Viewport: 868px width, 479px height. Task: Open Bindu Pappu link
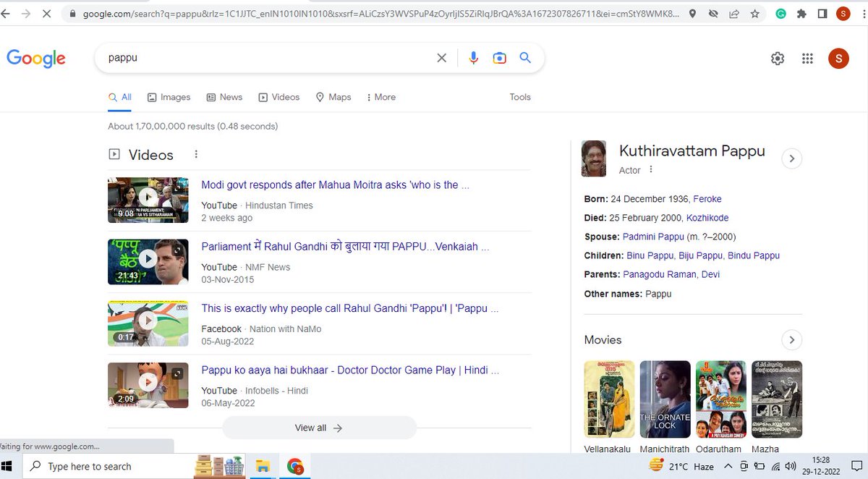pyautogui.click(x=754, y=255)
